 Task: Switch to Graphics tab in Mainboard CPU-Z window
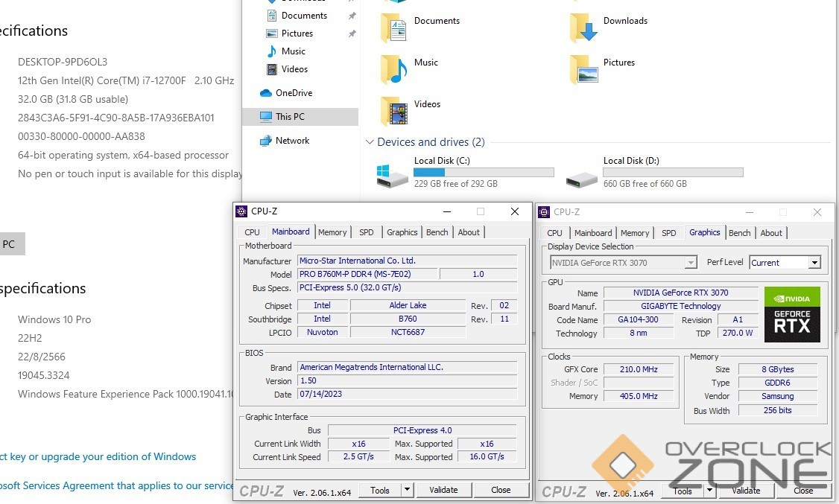click(402, 232)
